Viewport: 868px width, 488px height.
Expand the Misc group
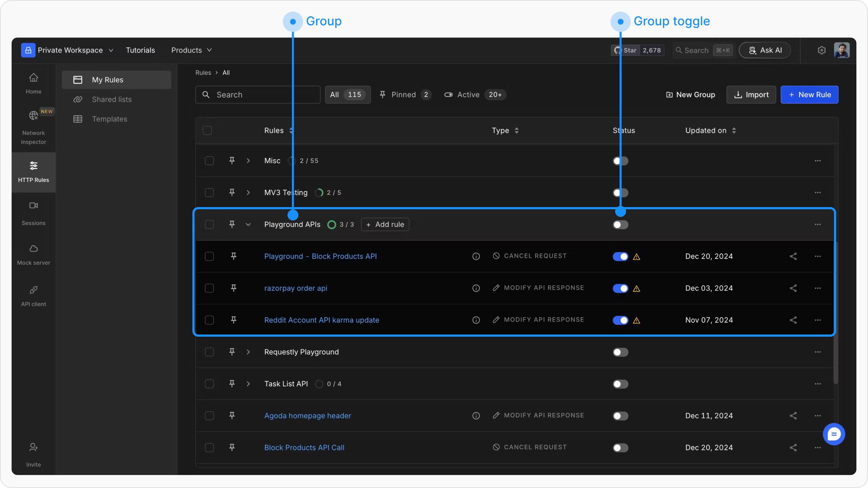point(248,161)
